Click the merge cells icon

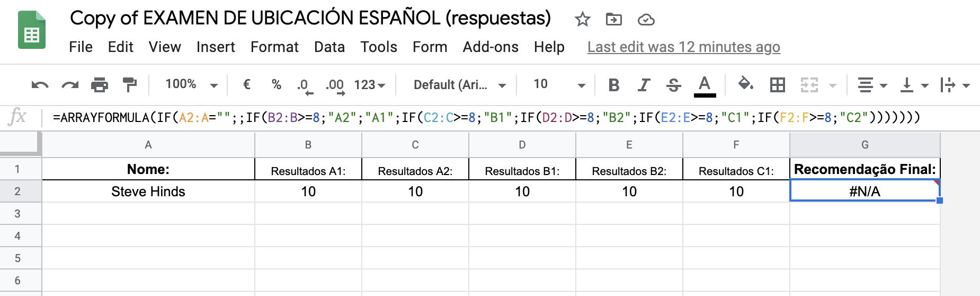(x=809, y=85)
